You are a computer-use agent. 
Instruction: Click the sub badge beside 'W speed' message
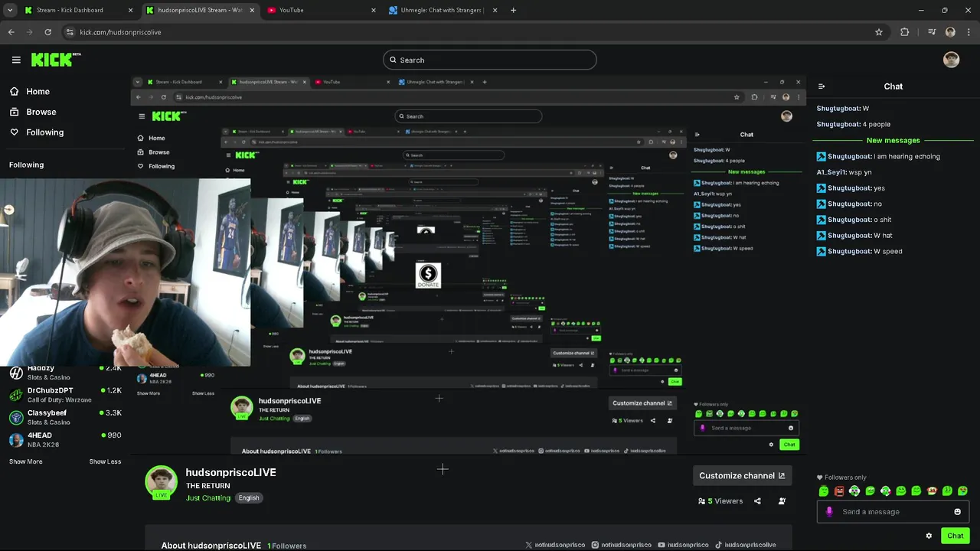pos(821,251)
